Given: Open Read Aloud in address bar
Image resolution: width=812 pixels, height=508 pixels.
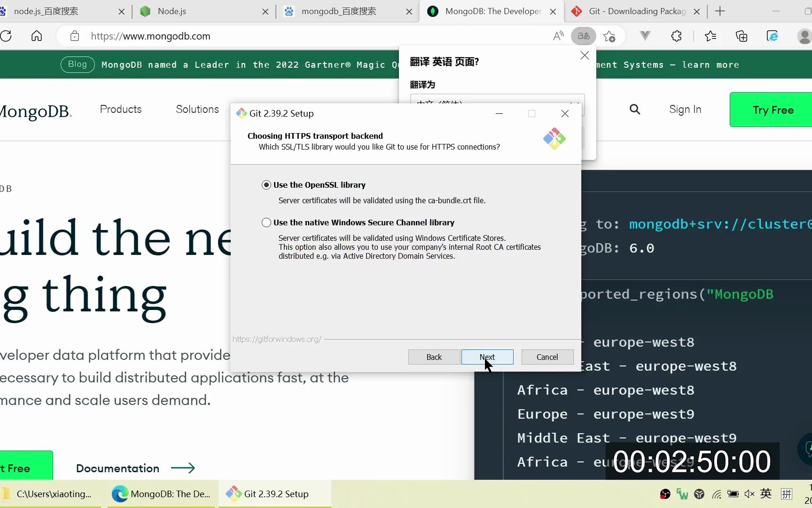Looking at the screenshot, I should coord(558,36).
